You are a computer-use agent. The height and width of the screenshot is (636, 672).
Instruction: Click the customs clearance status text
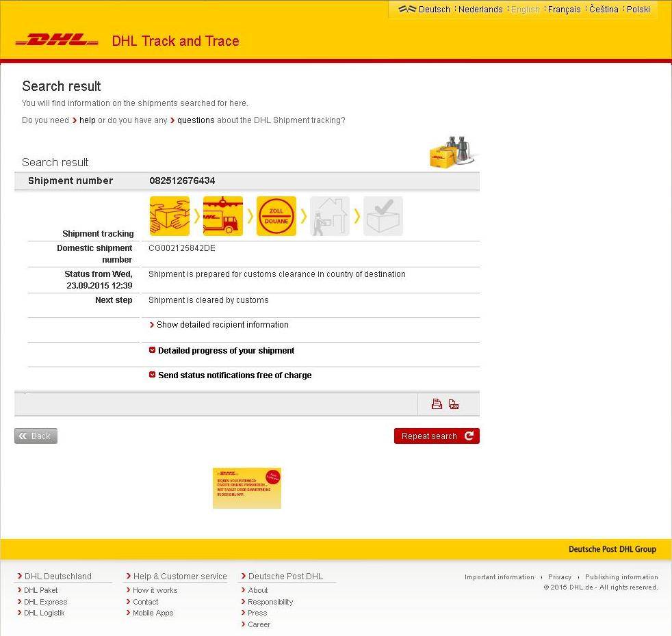(x=277, y=274)
